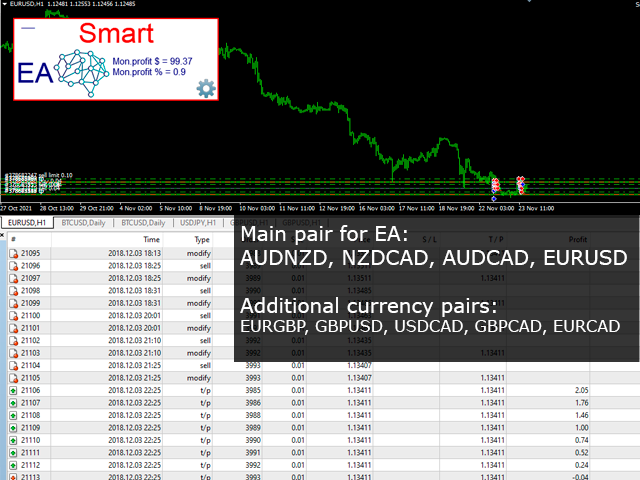The image size is (640, 480).
Task: Select profit value 1.46 in row 21108
Action: (581, 415)
